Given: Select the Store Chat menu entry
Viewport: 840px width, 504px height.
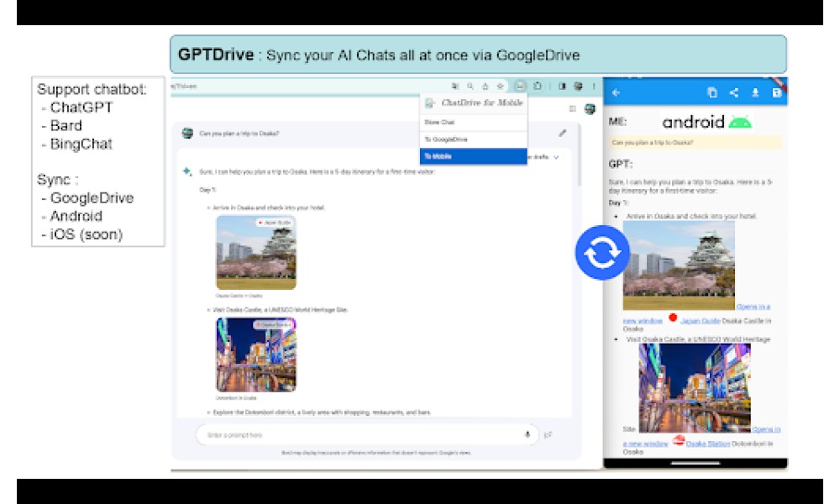Looking at the screenshot, I should pos(473,122).
